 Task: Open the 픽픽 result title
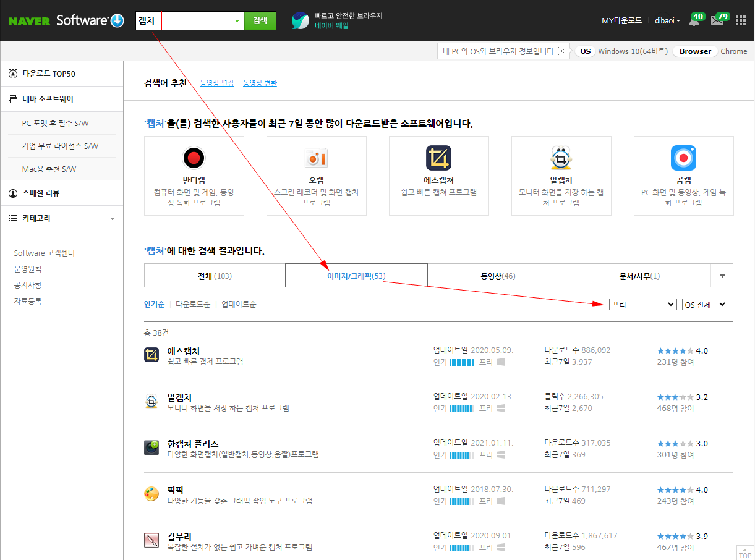click(176, 490)
